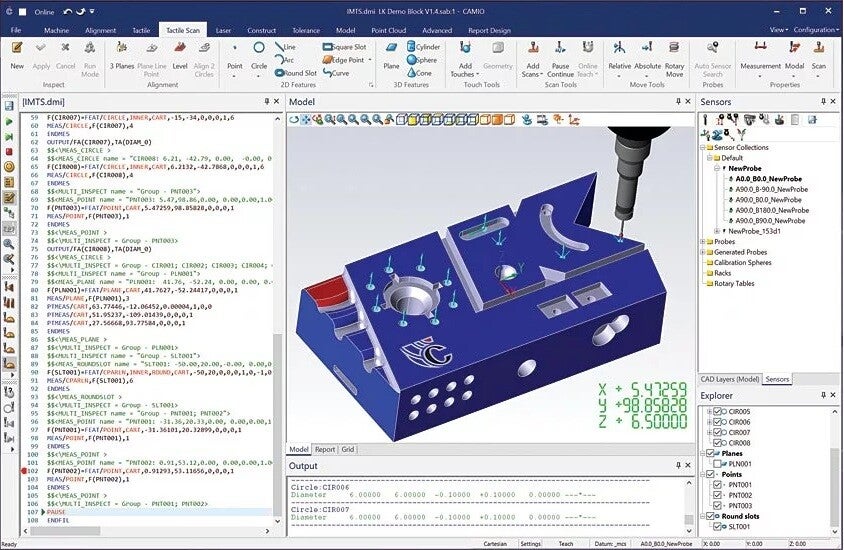Switch to the Point Cloud ribbon tab
This screenshot has width=844, height=550.
click(x=389, y=30)
